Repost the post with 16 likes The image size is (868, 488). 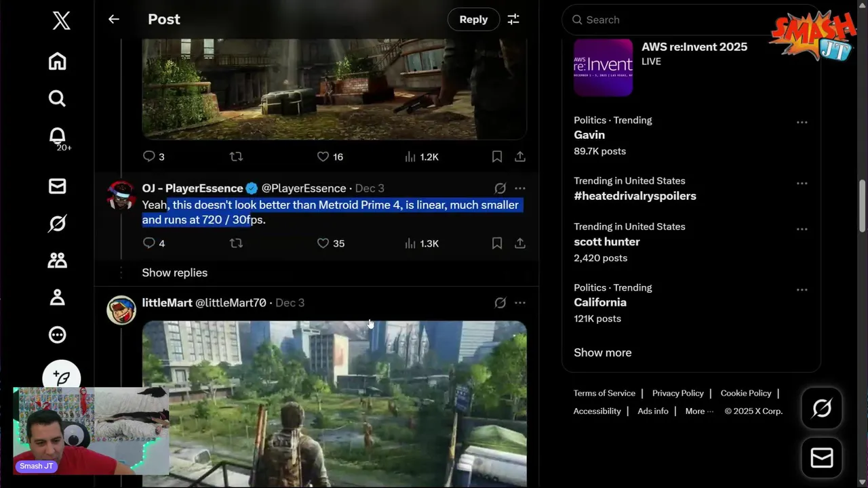(236, 157)
